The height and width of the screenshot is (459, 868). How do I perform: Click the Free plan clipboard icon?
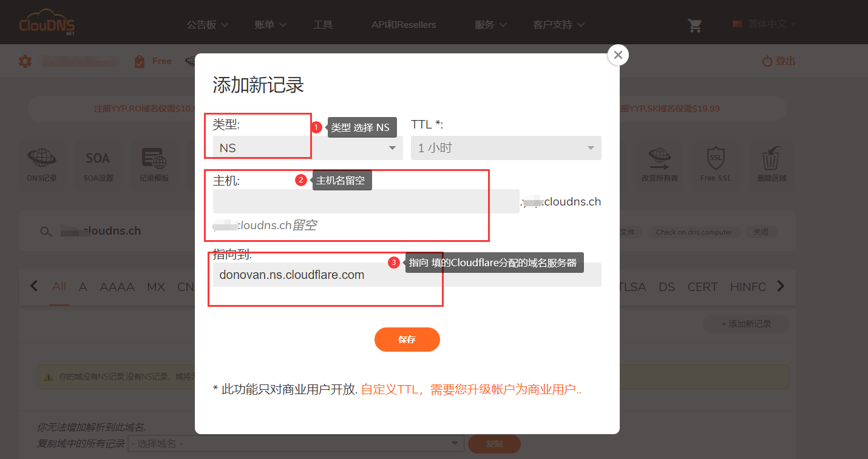(x=140, y=61)
